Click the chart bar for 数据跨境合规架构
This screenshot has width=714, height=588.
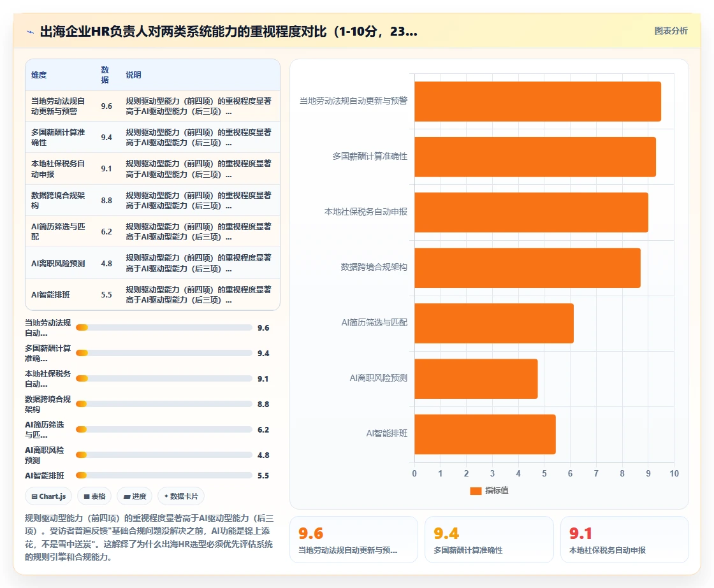528,268
